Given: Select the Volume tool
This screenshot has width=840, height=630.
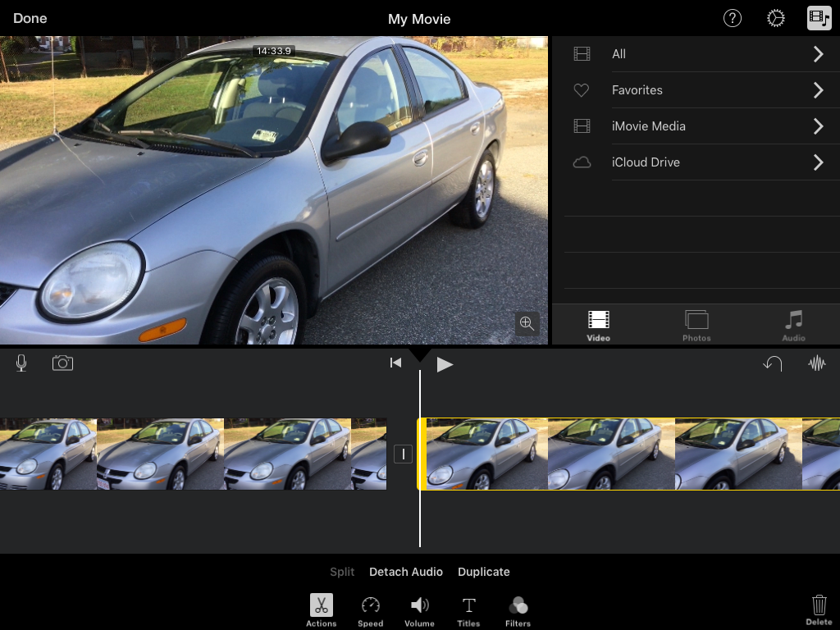Looking at the screenshot, I should point(419,611).
